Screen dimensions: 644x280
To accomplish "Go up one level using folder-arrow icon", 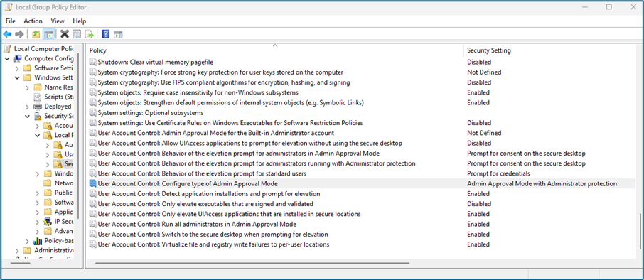I will click(36, 34).
